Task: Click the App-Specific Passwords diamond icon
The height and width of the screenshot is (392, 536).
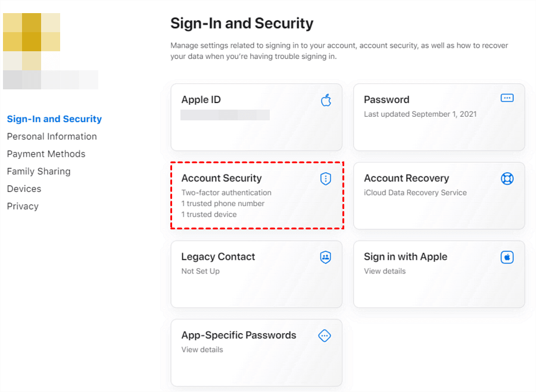Action: [x=325, y=336]
